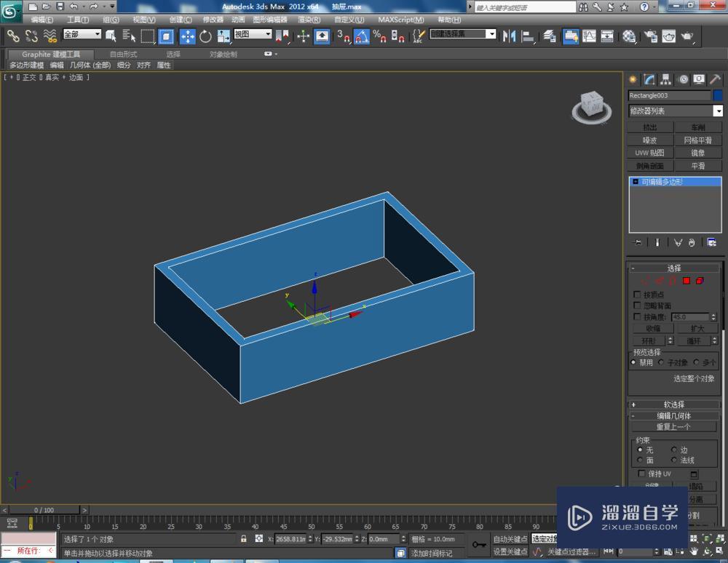
Task: Open the Material Editor from the toolbar
Action: point(627,35)
